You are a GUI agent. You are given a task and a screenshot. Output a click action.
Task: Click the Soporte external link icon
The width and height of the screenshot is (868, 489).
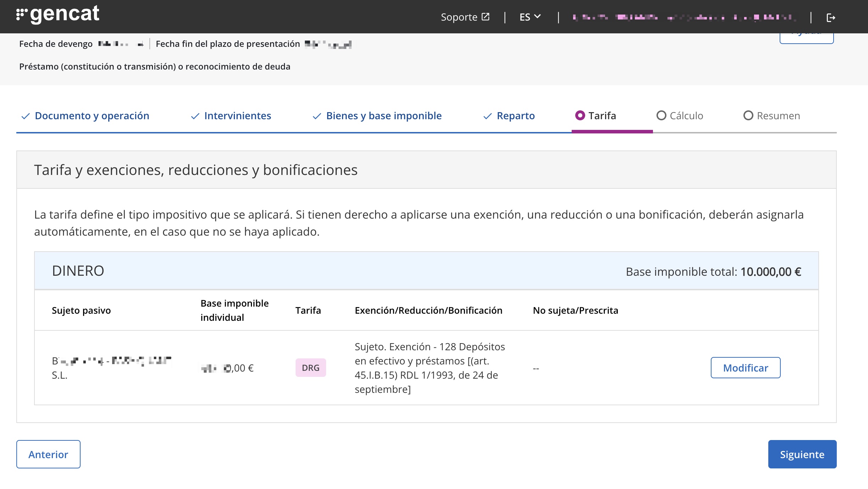coord(485,17)
